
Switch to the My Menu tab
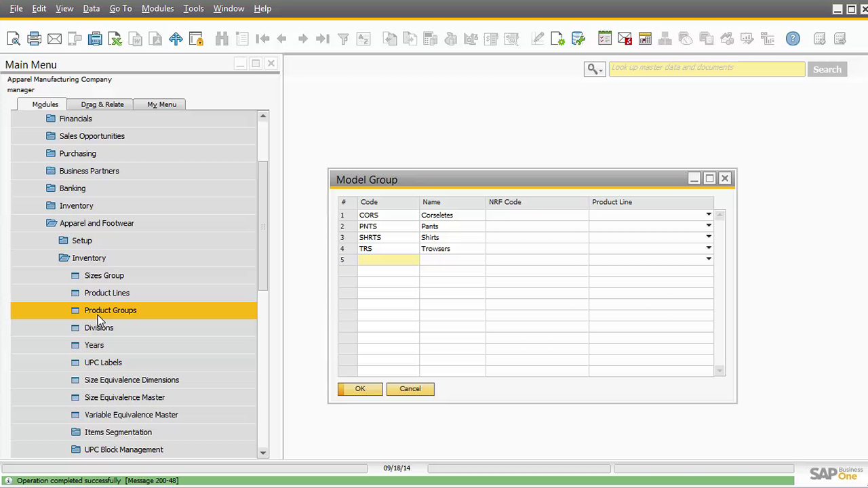161,104
